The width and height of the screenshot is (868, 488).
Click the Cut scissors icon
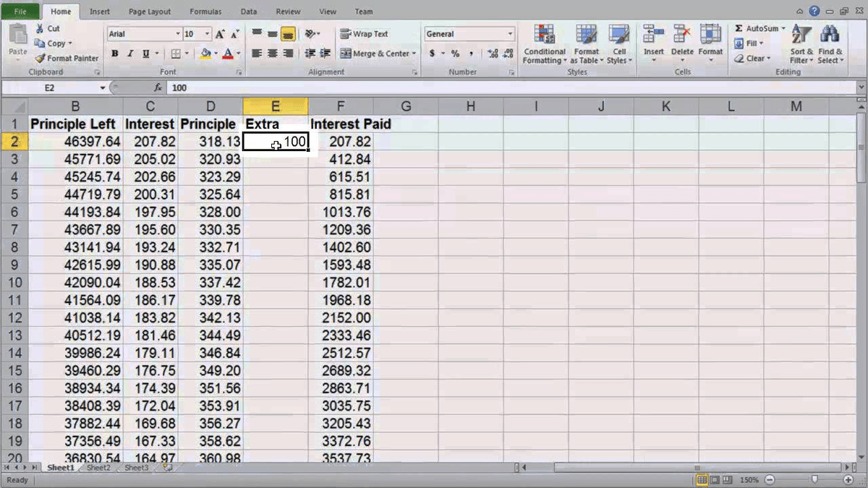point(40,28)
